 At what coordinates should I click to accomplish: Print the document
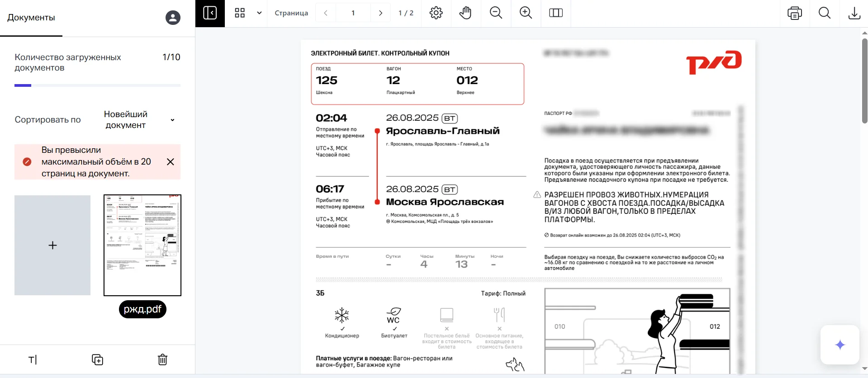pos(794,13)
